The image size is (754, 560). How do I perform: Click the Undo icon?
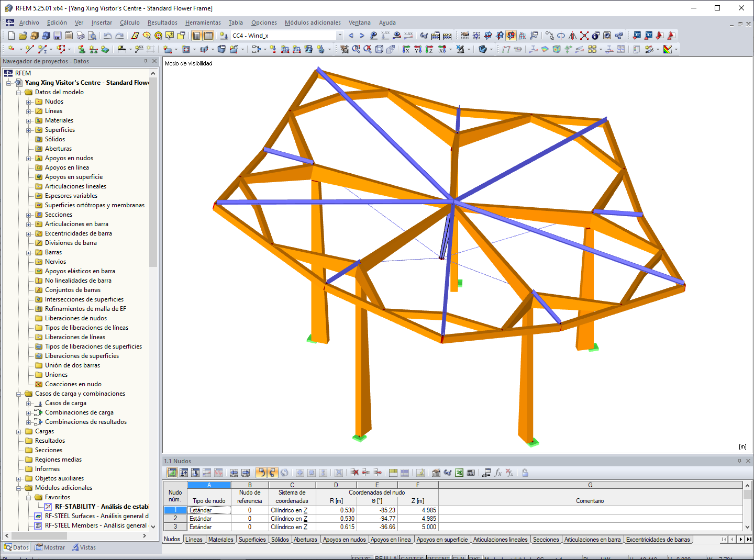coord(108,36)
